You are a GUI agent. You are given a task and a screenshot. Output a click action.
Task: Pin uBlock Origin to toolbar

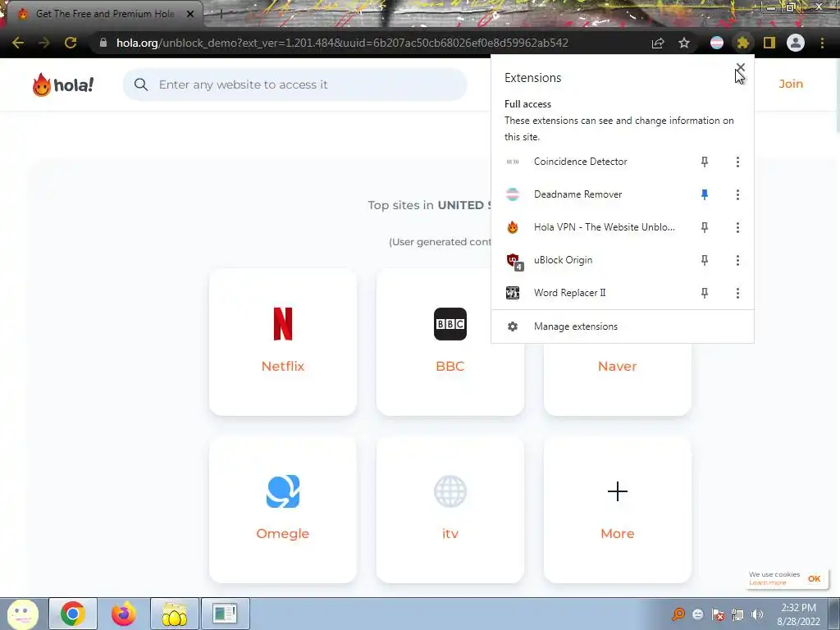click(x=705, y=260)
